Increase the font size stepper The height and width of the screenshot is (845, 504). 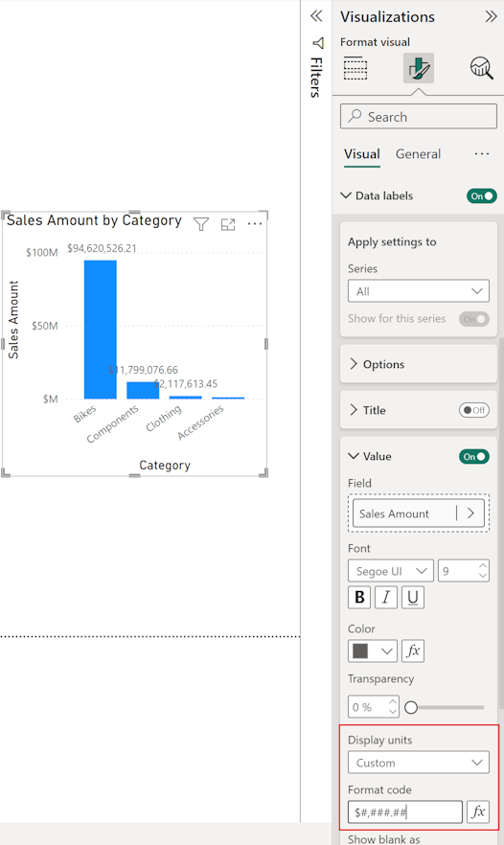coord(483,566)
